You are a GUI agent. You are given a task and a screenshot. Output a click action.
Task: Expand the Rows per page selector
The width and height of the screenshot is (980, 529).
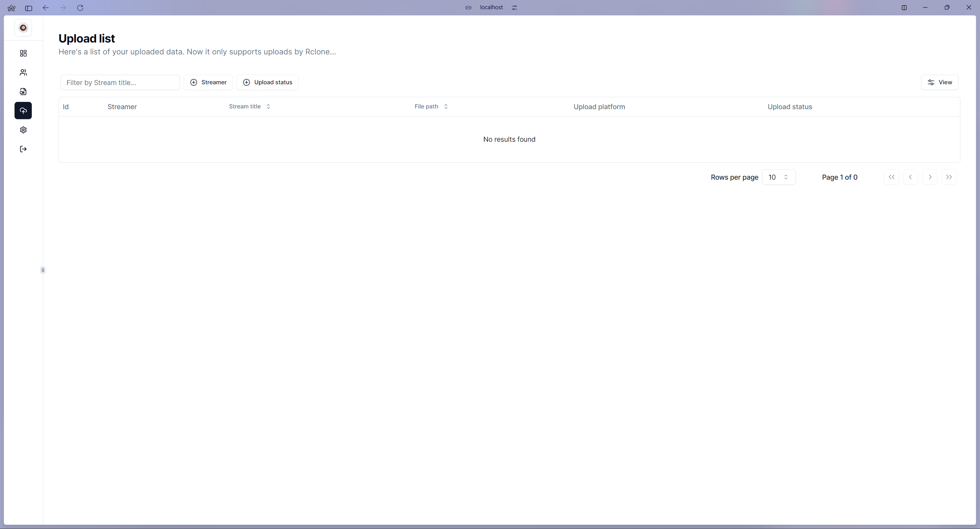click(779, 177)
